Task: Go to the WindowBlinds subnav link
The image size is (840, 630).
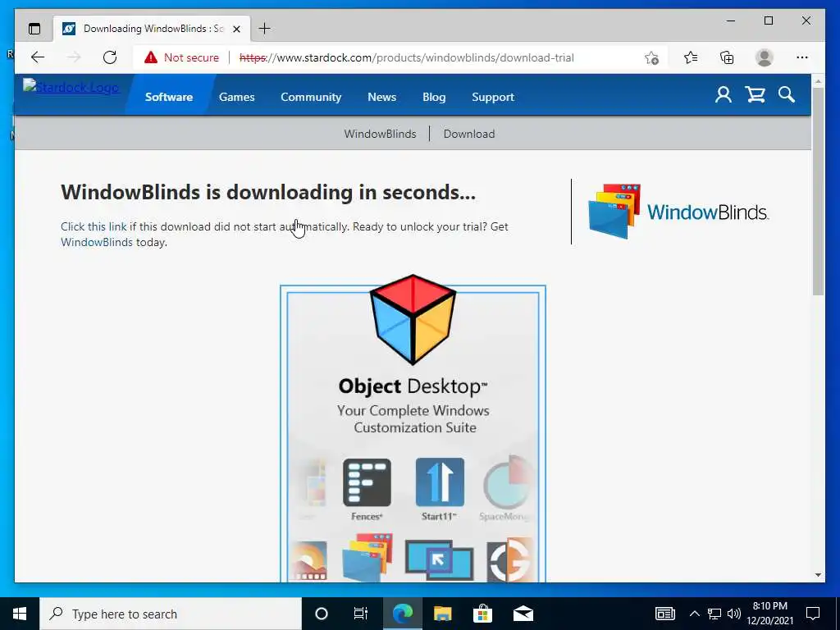Action: point(380,134)
